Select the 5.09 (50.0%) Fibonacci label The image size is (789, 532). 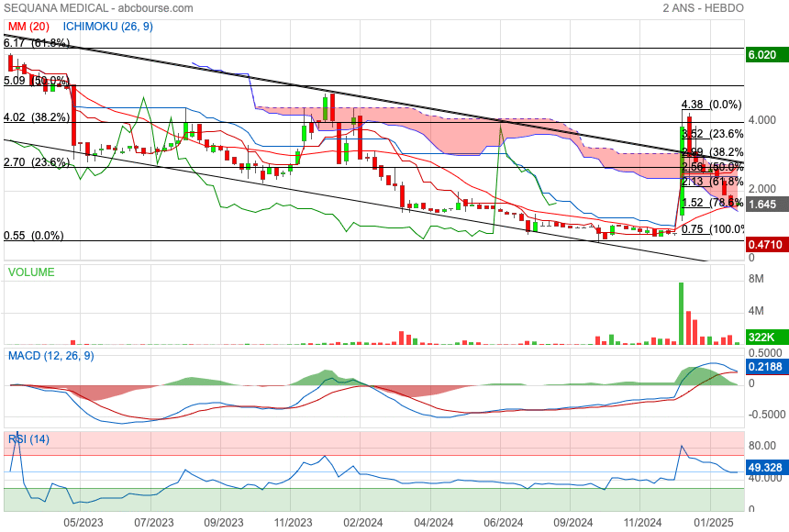(x=35, y=81)
